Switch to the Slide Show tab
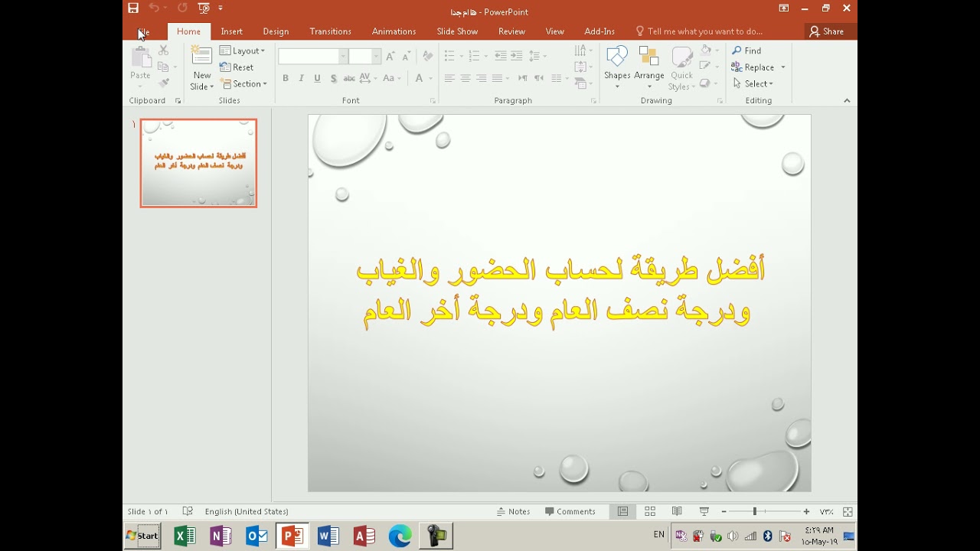 tap(457, 31)
